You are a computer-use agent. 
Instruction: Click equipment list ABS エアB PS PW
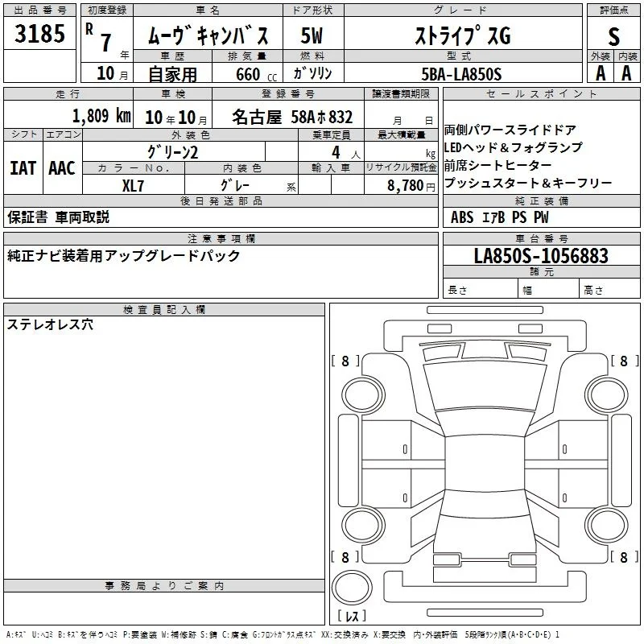tap(499, 217)
